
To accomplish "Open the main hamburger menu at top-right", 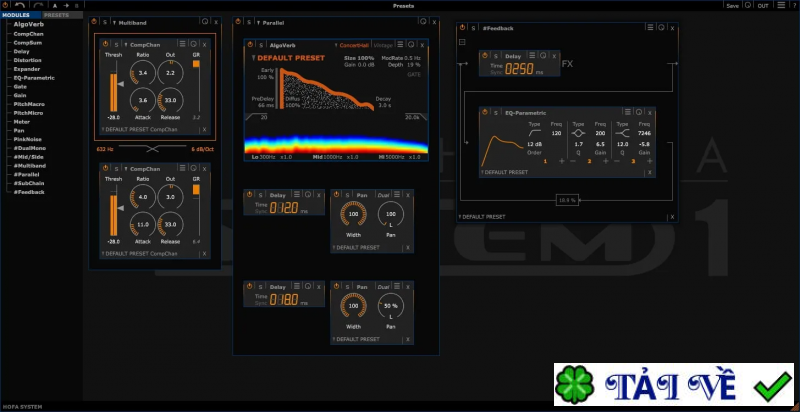I will (781, 5).
